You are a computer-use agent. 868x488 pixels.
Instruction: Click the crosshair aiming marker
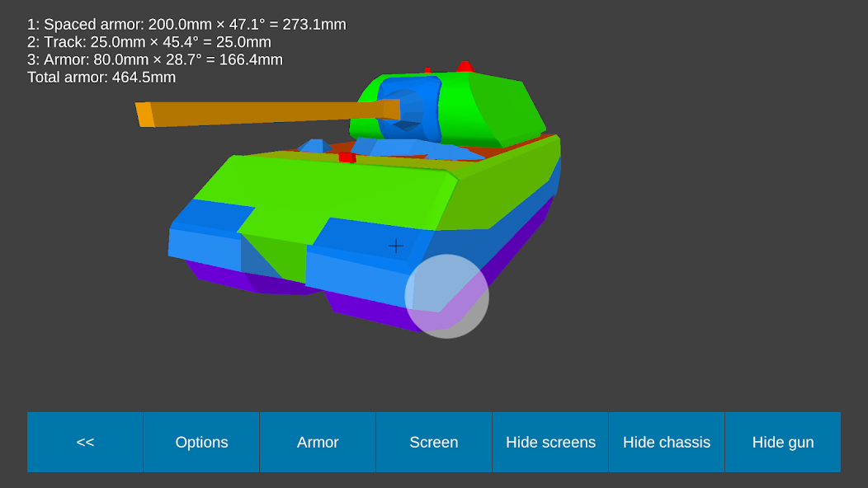coord(395,246)
